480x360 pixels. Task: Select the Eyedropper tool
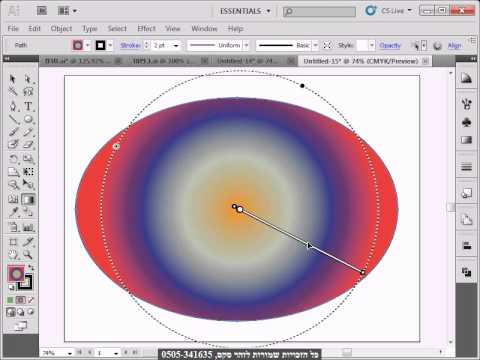click(x=13, y=212)
